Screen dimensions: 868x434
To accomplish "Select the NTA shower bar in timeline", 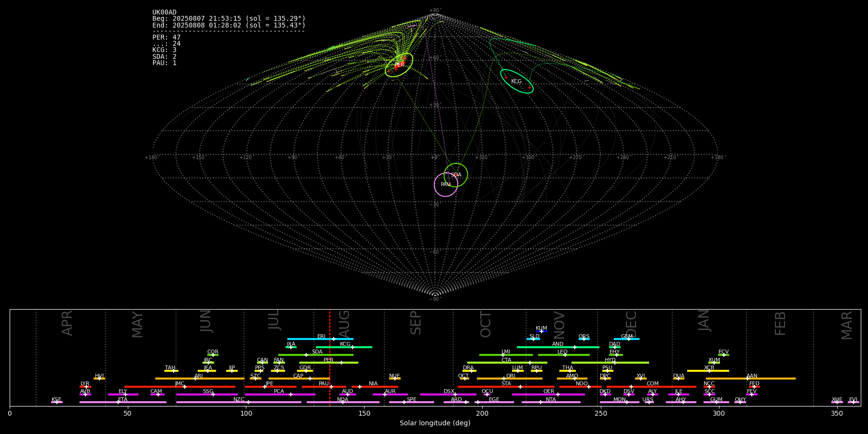I will (x=551, y=402).
